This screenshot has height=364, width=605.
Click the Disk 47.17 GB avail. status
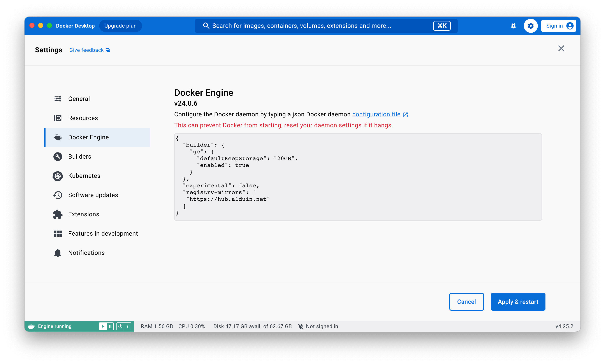(x=253, y=326)
